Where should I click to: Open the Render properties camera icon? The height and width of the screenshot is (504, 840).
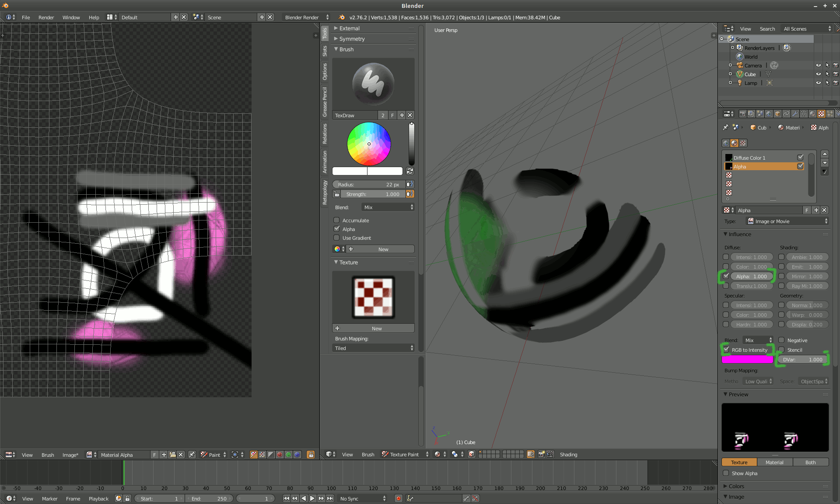click(743, 114)
